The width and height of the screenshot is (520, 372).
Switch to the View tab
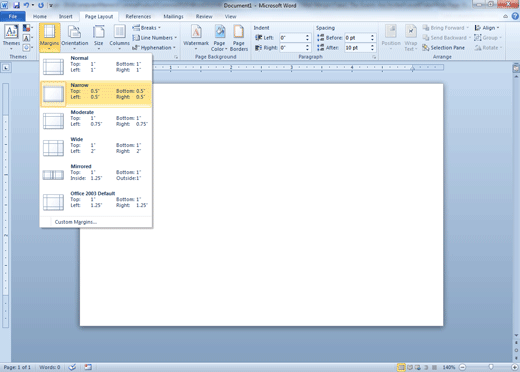pyautogui.click(x=230, y=16)
